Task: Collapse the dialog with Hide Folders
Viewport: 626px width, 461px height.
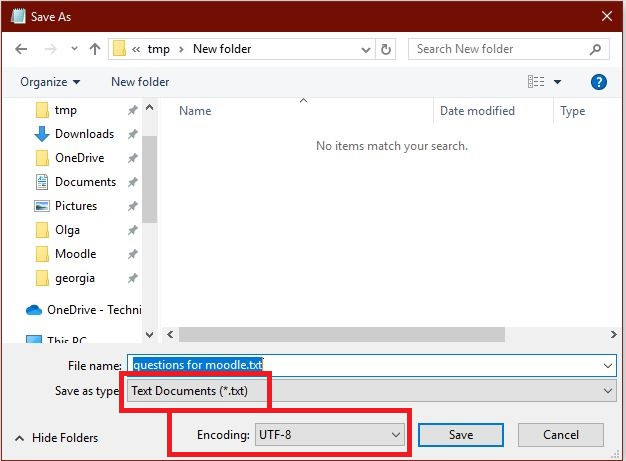Action: [x=56, y=438]
